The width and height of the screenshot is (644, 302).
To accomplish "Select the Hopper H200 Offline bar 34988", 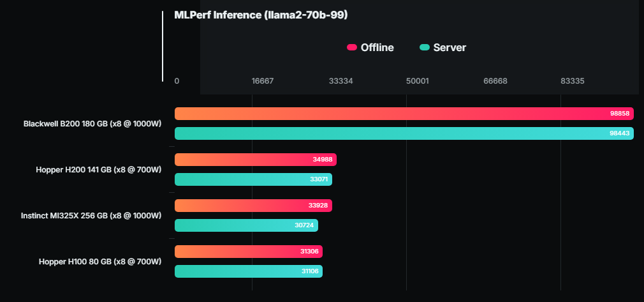I will [x=256, y=160].
